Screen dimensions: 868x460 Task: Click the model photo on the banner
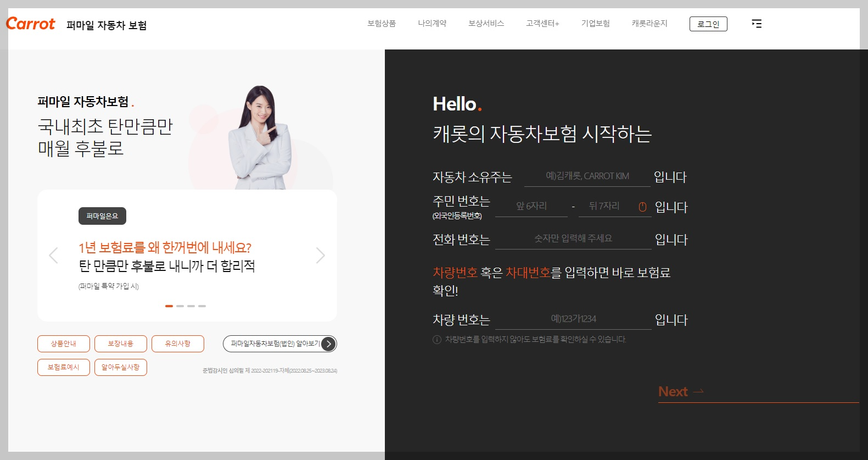(x=260, y=137)
